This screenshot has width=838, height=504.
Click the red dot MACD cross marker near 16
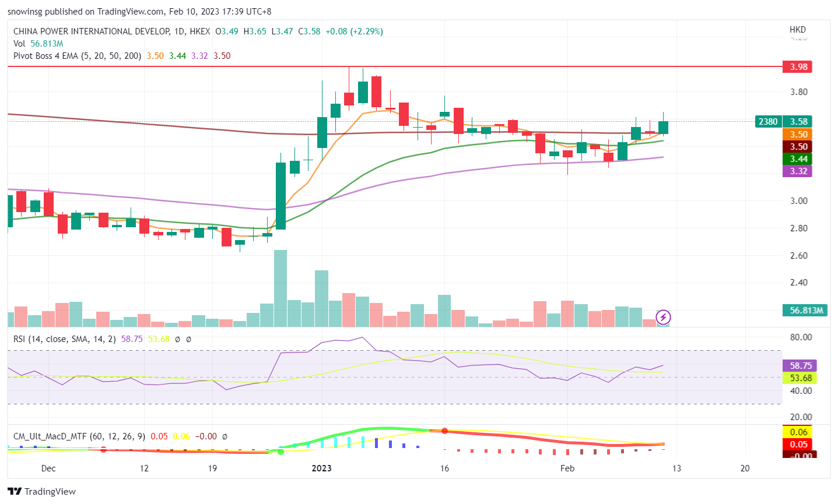pos(444,431)
